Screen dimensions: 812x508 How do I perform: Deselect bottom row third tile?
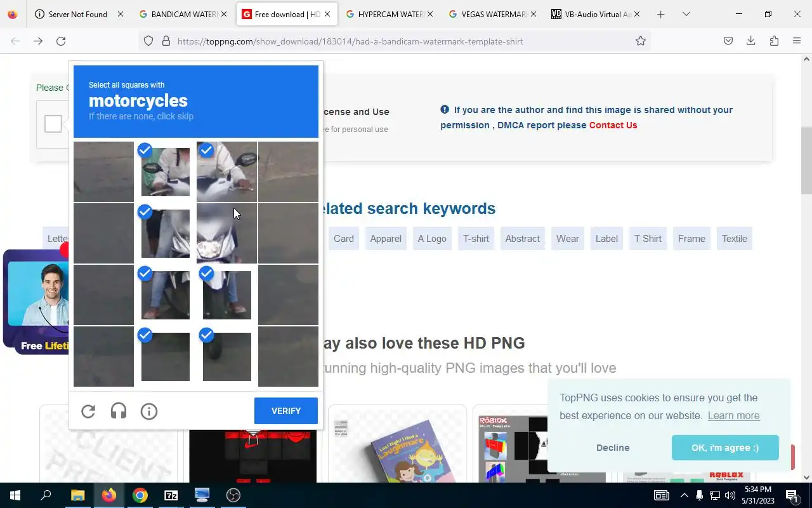point(226,356)
